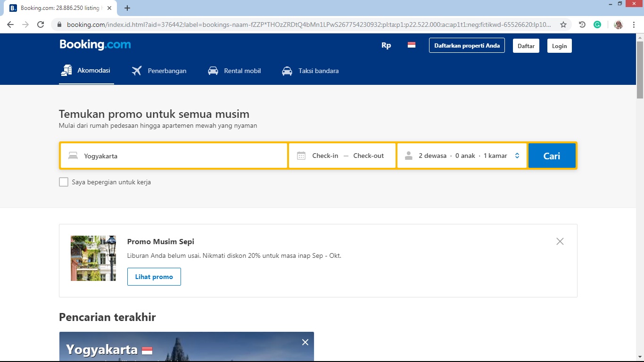Click the up-down arrows in guests field
The height and width of the screenshot is (362, 644).
pos(517,156)
